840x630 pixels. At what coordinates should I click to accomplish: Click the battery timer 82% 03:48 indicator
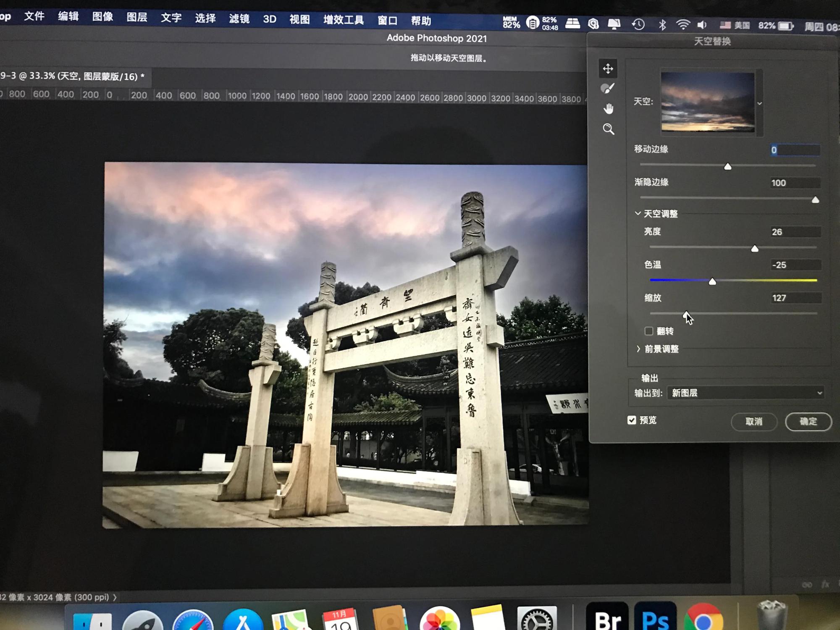coord(543,23)
